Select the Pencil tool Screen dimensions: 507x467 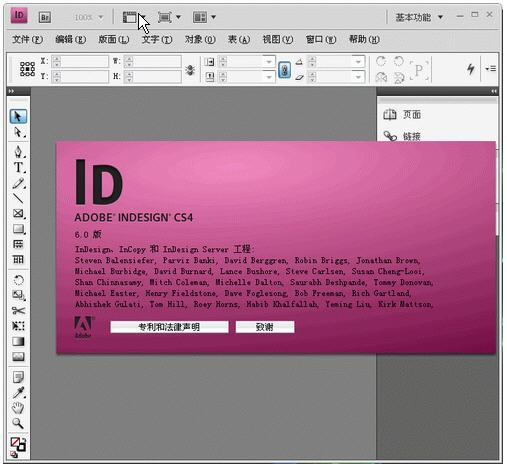tap(19, 183)
